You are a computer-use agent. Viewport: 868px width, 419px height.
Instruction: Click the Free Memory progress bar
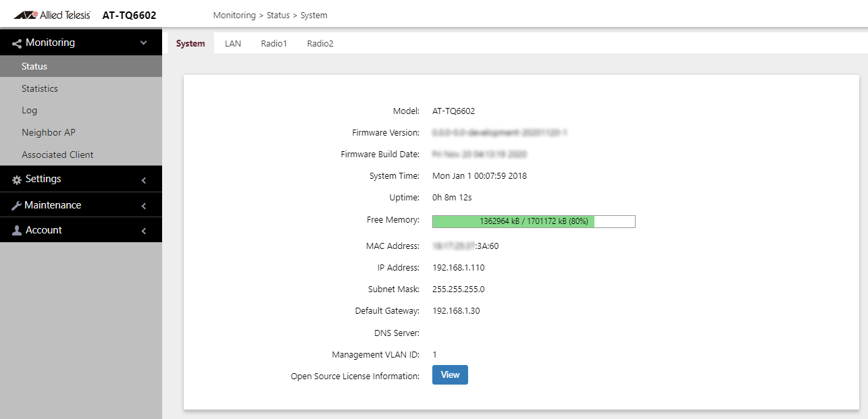(x=534, y=221)
